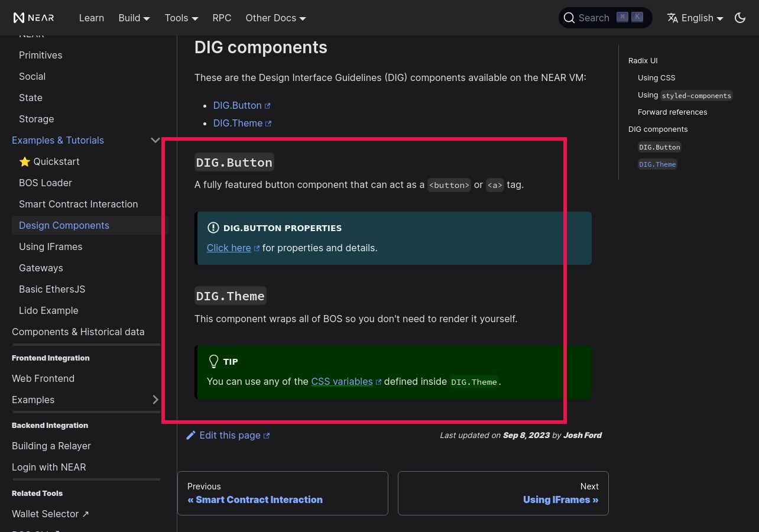The height and width of the screenshot is (532, 759).
Task: Open Using IFrames sidebar item
Action: coord(50,246)
